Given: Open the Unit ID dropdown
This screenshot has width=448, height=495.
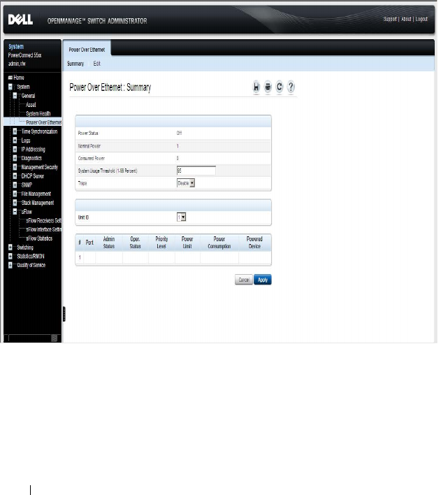Looking at the screenshot, I should [182, 217].
